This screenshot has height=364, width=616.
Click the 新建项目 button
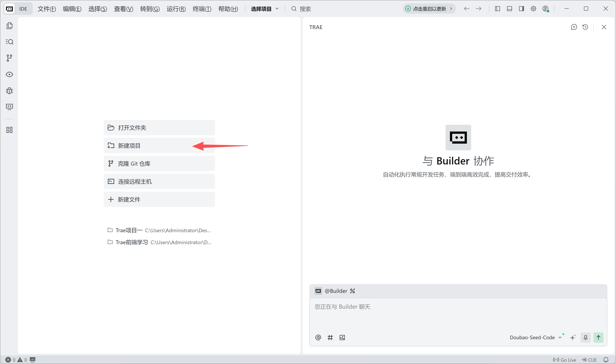click(159, 145)
